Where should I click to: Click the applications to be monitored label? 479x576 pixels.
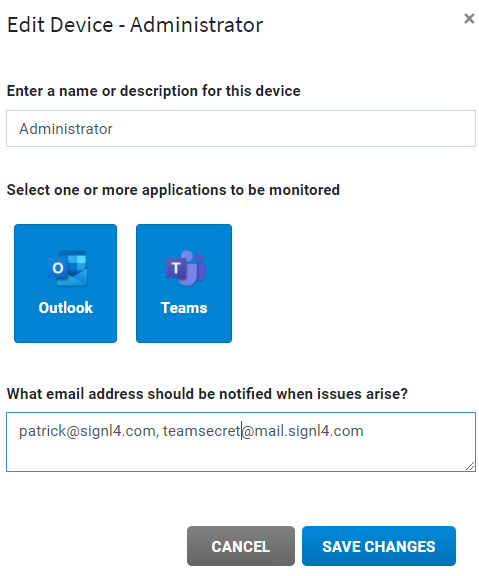173,190
